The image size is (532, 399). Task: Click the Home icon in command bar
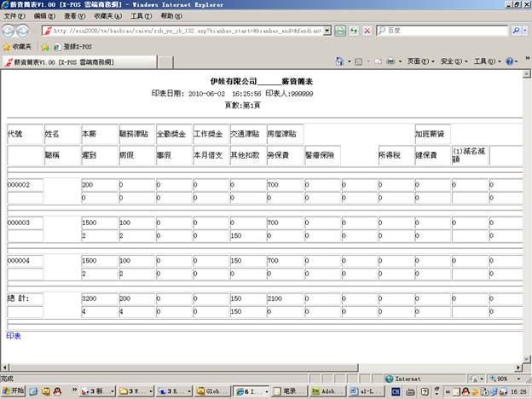pyautogui.click(x=339, y=61)
